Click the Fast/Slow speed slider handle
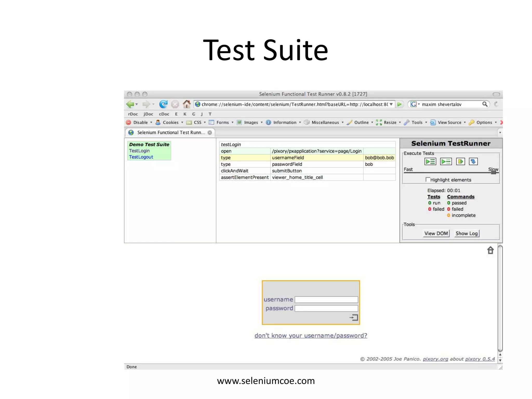Screen dimensions: 532x399 493,172
